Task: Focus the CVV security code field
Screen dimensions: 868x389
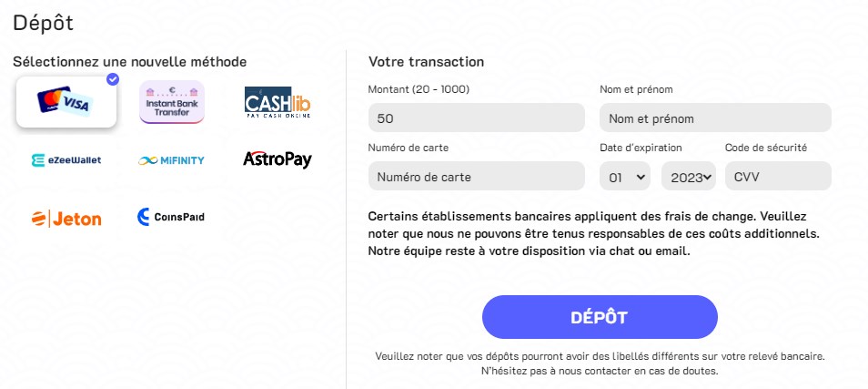Action: click(x=778, y=177)
